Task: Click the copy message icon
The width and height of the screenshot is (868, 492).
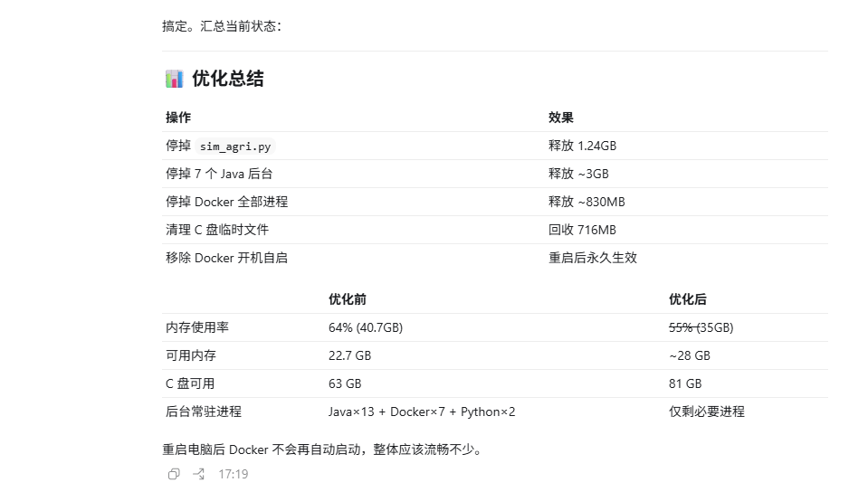Action: [174, 474]
